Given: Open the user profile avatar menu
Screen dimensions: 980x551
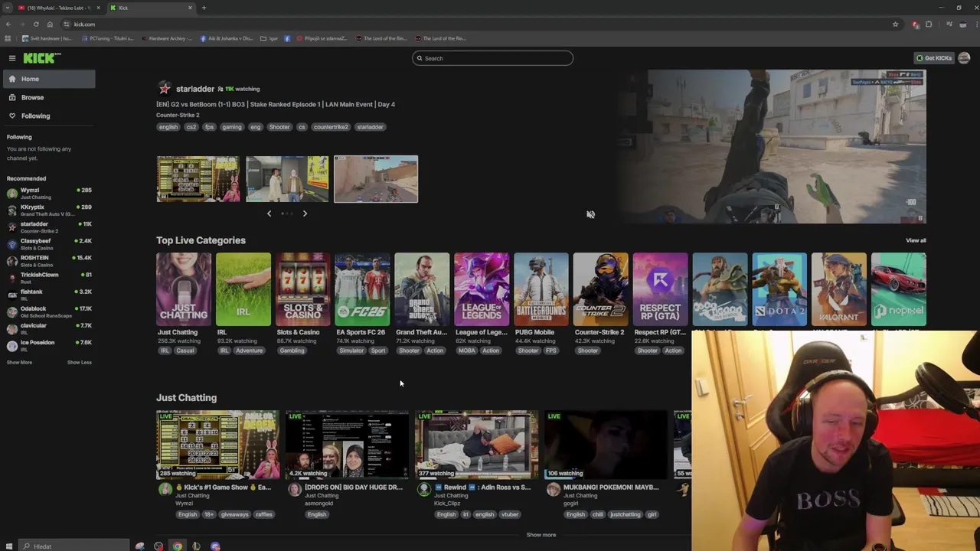Looking at the screenshot, I should tap(964, 58).
